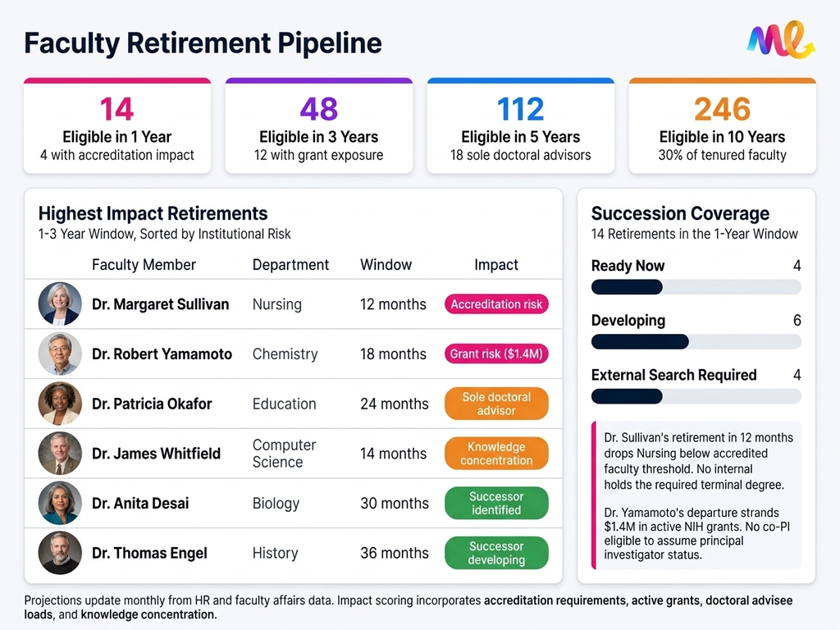Image resolution: width=840 pixels, height=630 pixels.
Task: Click the Ready Now progress bar
Action: (696, 287)
